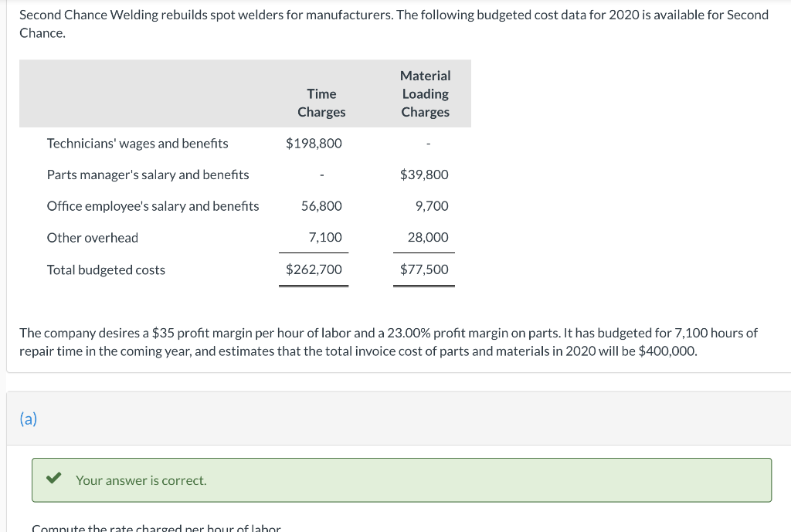Select the $198,800 time charges value
Viewport: 791px width, 532px height.
pos(314,144)
